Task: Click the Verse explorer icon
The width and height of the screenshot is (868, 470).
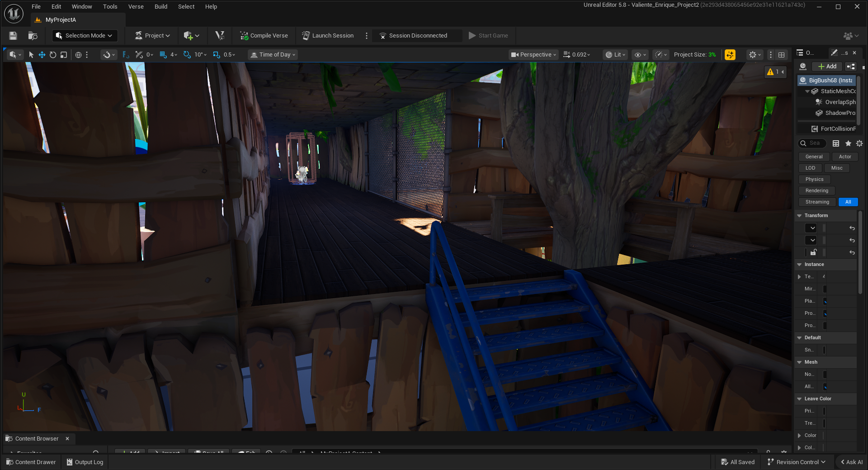Action: click(x=220, y=36)
